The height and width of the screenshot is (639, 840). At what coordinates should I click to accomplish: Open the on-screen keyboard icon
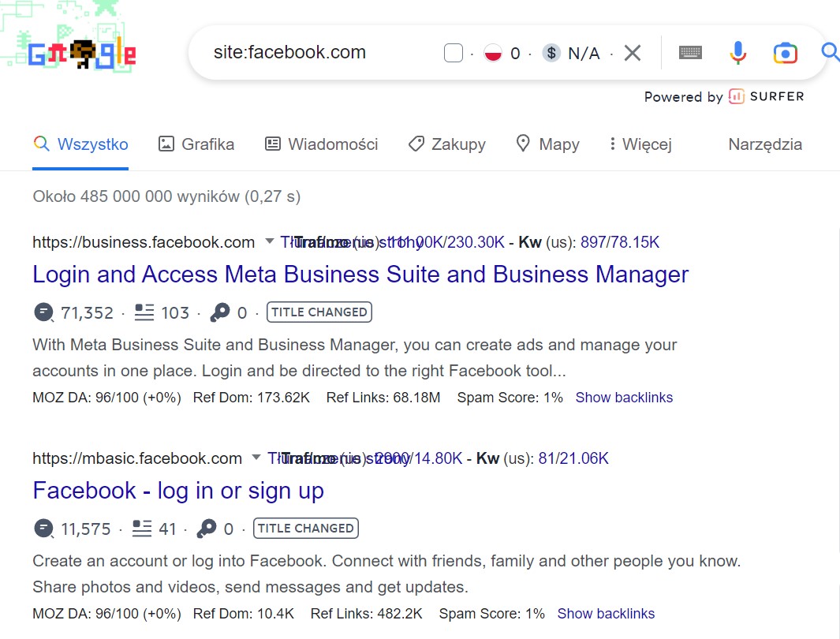690,53
